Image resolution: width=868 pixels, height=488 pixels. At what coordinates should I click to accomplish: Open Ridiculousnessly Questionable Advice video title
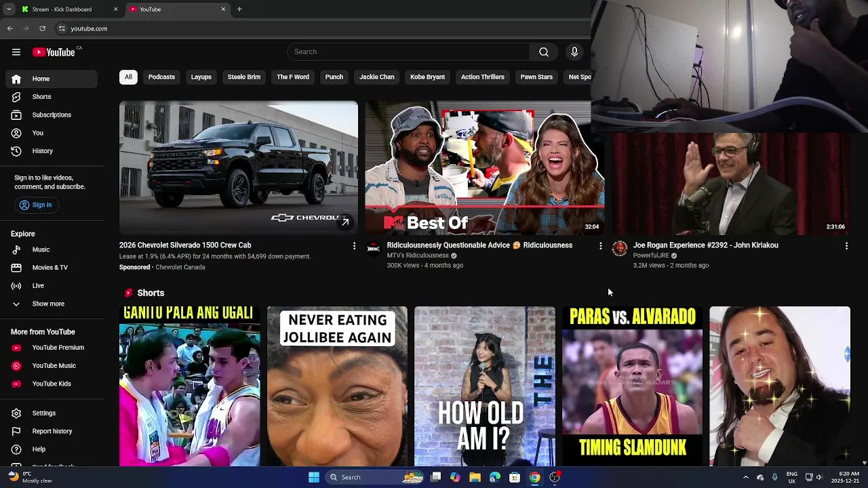pyautogui.click(x=479, y=245)
